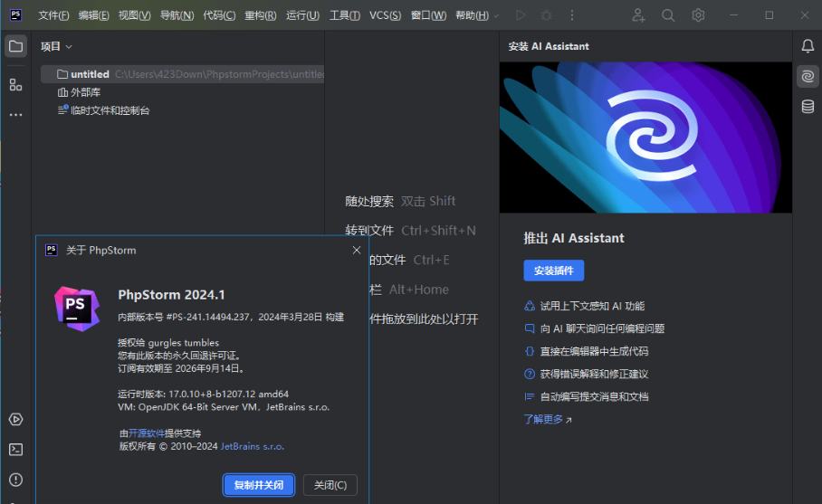The image size is (822, 504).
Task: Toggle the AI Assistant swirl icon
Action: coord(808,77)
